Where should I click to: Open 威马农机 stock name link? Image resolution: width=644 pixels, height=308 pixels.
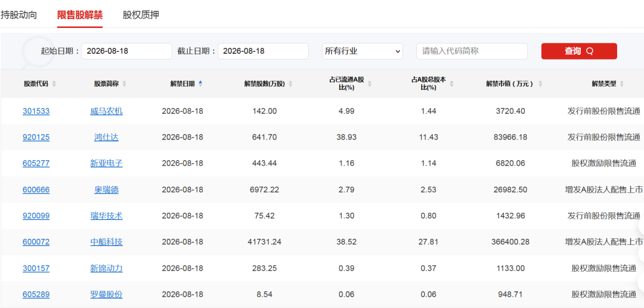(x=106, y=111)
